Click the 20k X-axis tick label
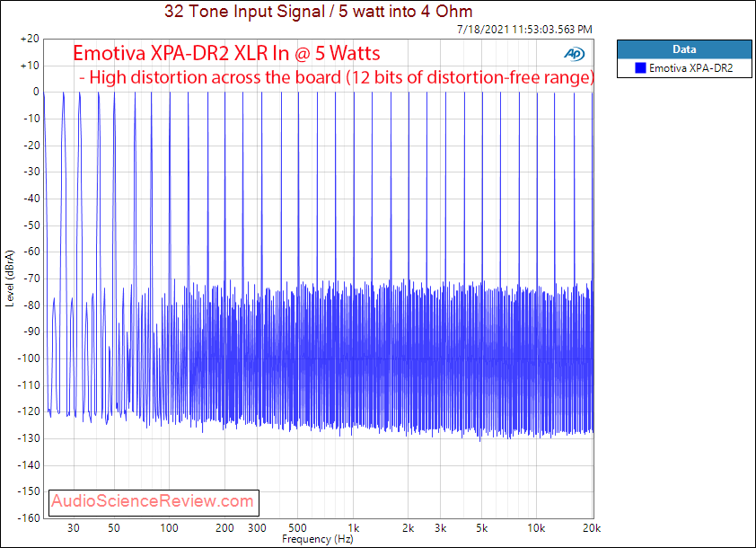Viewport: 756px width, 548px height. 592,528
